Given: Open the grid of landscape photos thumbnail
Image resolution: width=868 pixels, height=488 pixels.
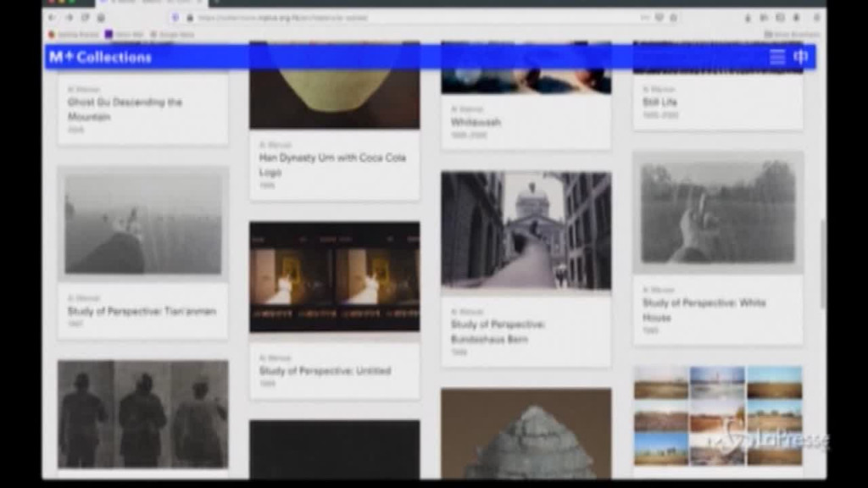Looking at the screenshot, I should pos(718,415).
